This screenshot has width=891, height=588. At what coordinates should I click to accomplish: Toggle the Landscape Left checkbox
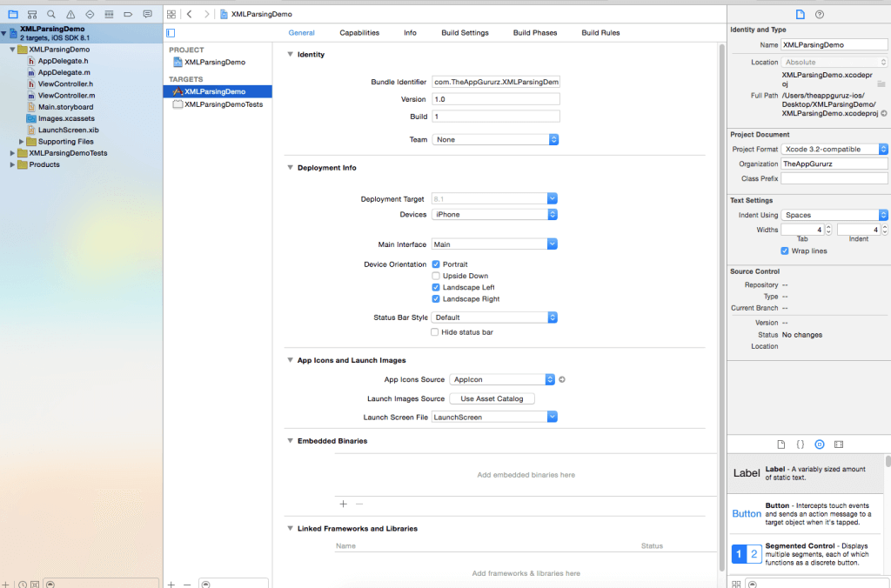(436, 287)
